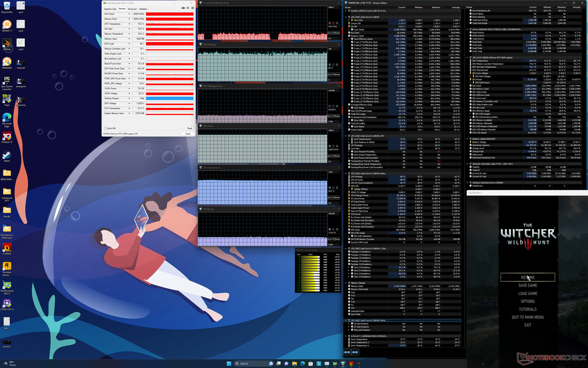Close the CPU #0 Active Clock panel

click(339, 250)
